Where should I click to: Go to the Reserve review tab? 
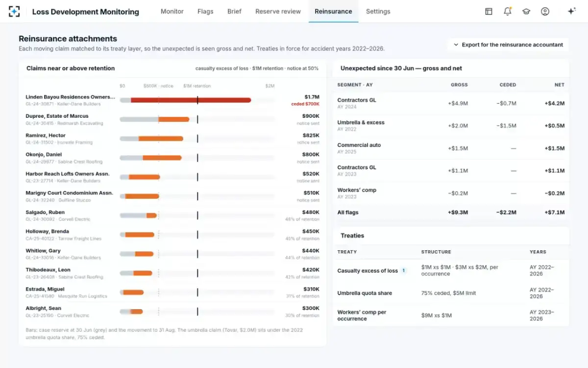tap(278, 11)
